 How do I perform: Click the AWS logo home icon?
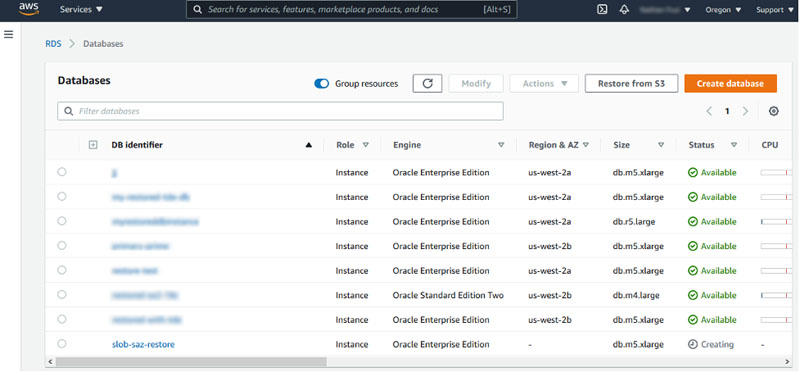(29, 9)
